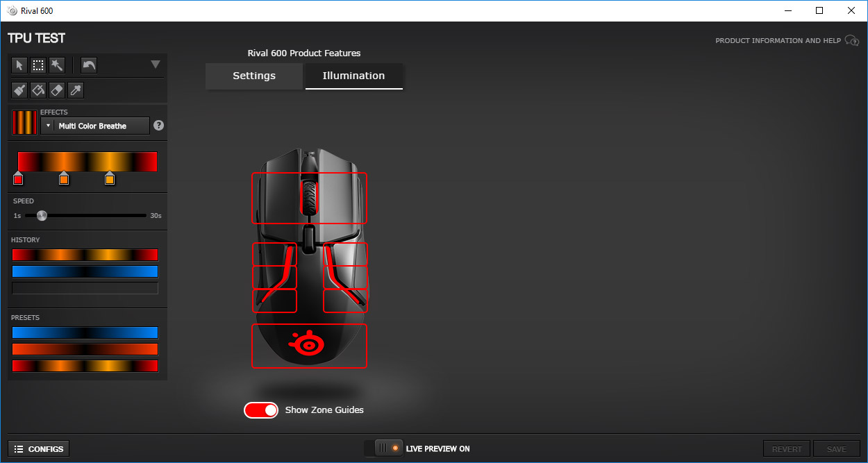Viewport: 868px width, 463px height.
Task: Click the gradient color bar editor
Action: click(x=87, y=162)
